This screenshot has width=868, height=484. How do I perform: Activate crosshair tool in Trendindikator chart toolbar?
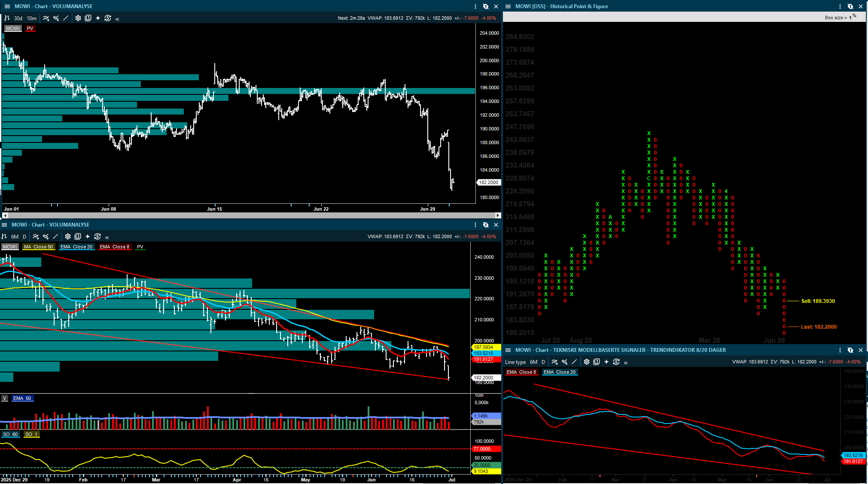606,362
